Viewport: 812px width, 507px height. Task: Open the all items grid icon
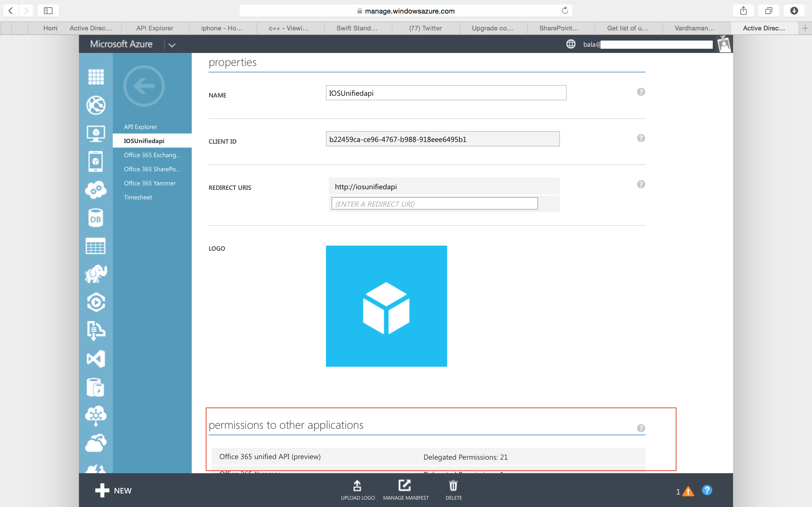pos(96,77)
